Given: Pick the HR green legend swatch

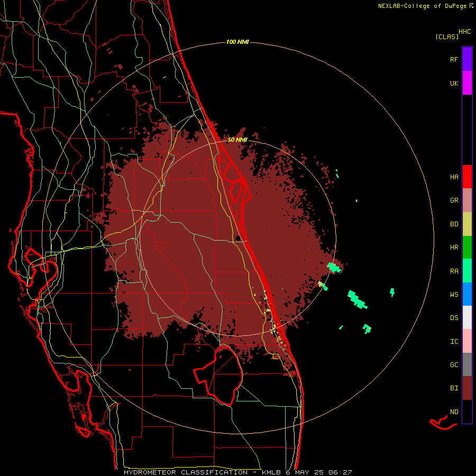Looking at the screenshot, I should (467, 248).
